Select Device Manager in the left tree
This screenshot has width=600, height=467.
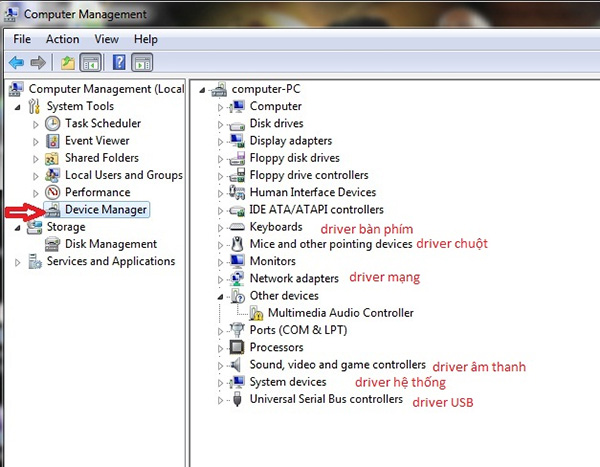tap(106, 210)
